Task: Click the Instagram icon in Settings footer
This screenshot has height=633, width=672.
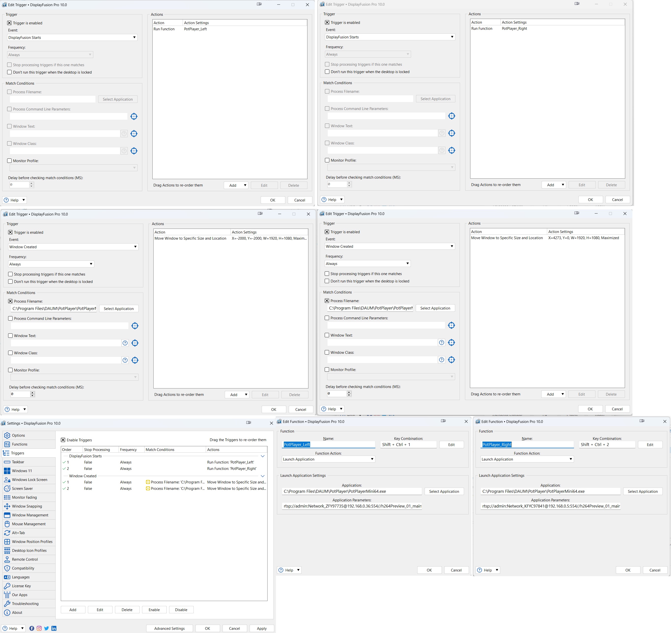Action: [39, 628]
